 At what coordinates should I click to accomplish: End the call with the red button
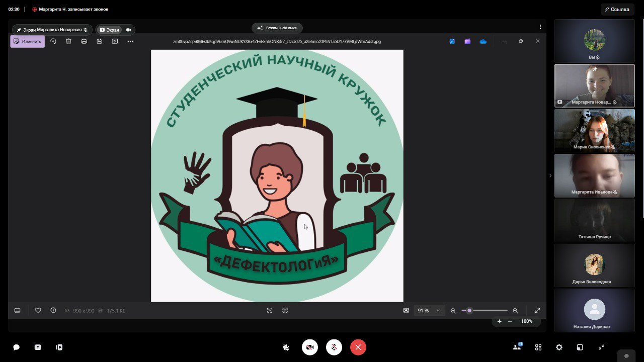point(358,347)
